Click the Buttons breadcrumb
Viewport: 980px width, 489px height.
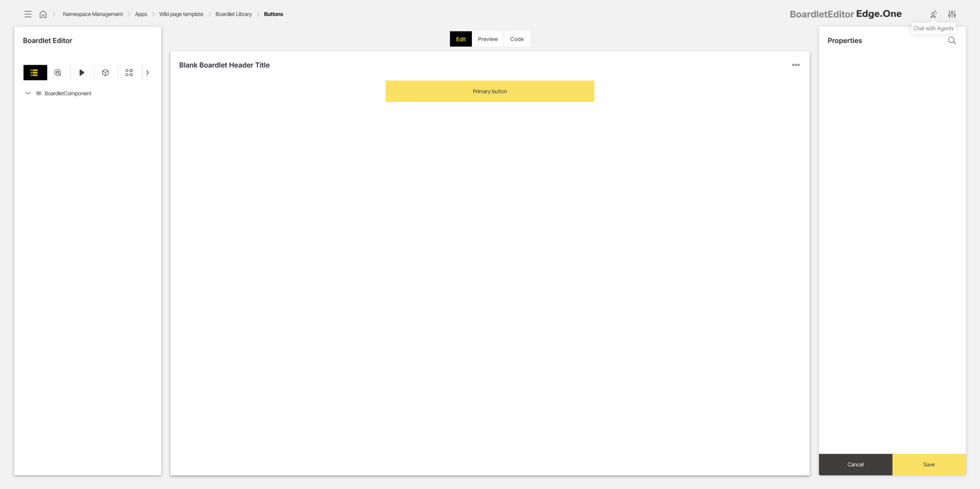(273, 15)
